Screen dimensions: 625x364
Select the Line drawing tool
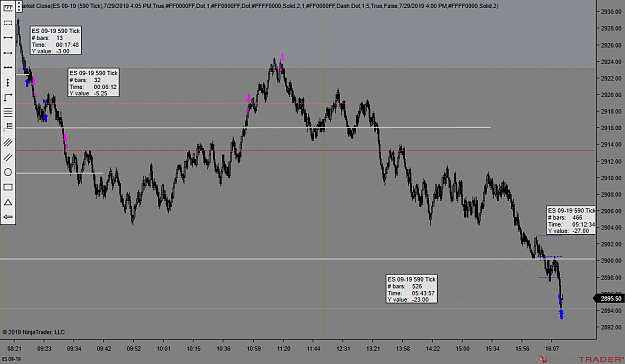(x=8, y=37)
